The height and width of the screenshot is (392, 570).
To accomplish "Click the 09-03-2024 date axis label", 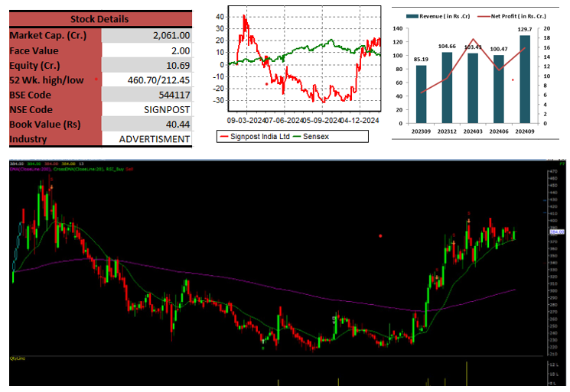I will 246,121.
